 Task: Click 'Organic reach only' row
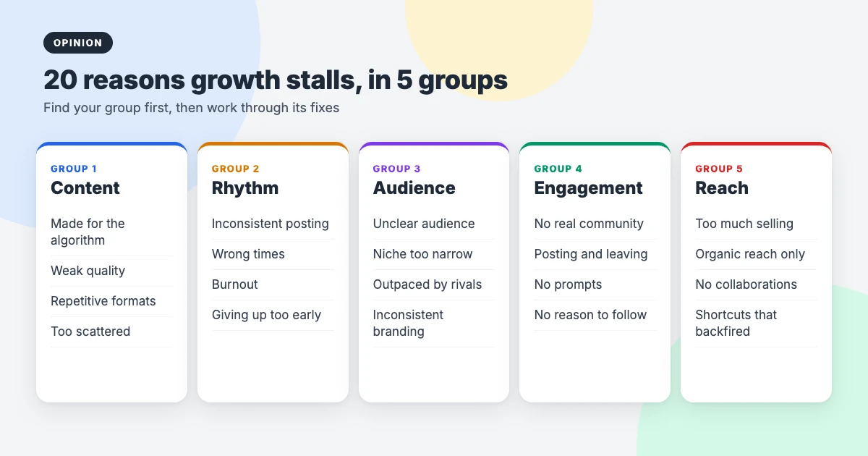pyautogui.click(x=757, y=254)
